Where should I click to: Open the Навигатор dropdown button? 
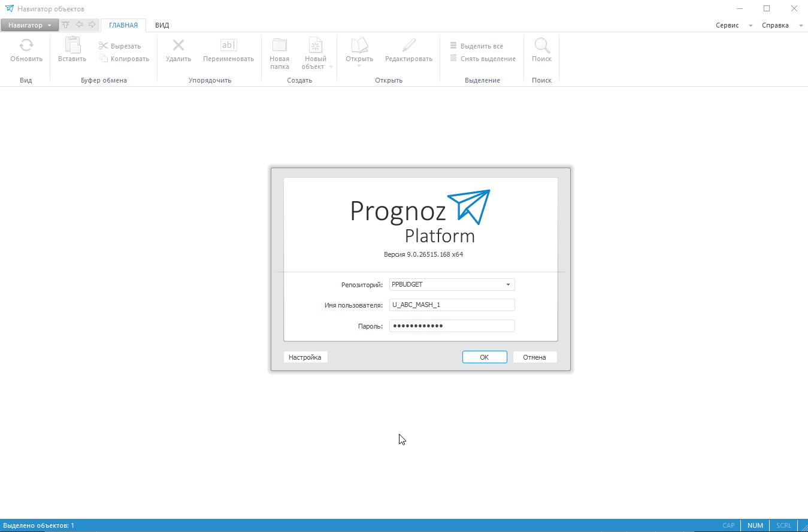point(30,25)
